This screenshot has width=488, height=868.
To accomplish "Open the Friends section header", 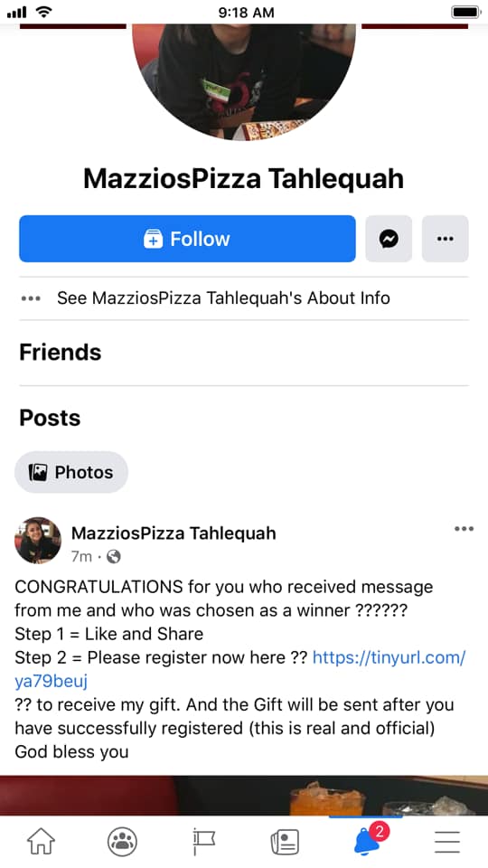I will tap(61, 352).
